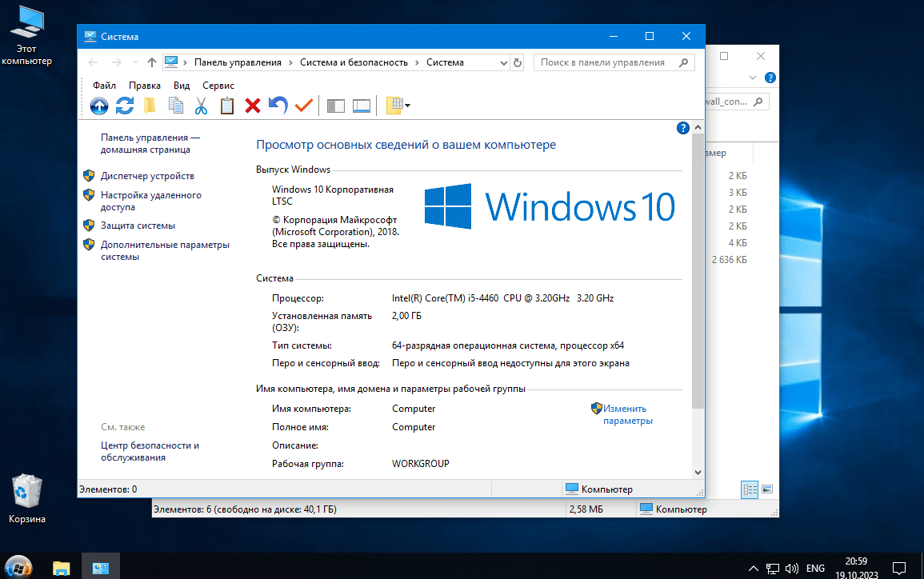Click the address bar refresh button

(518, 62)
